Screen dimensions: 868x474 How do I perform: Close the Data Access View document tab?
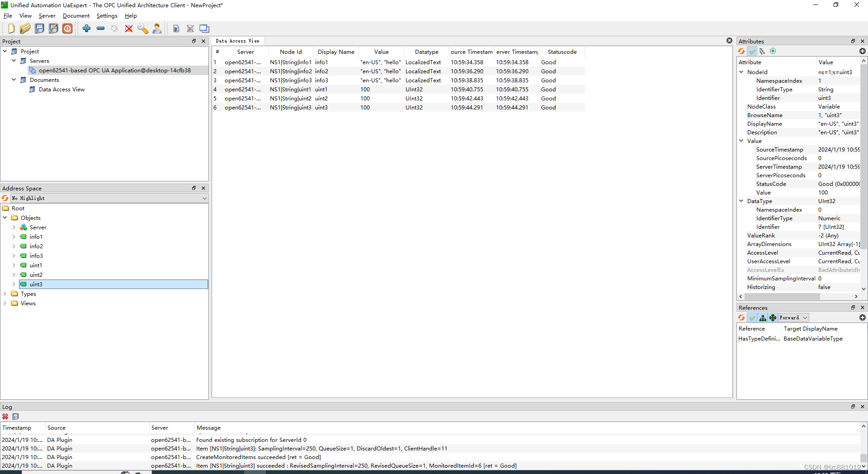[729, 41]
